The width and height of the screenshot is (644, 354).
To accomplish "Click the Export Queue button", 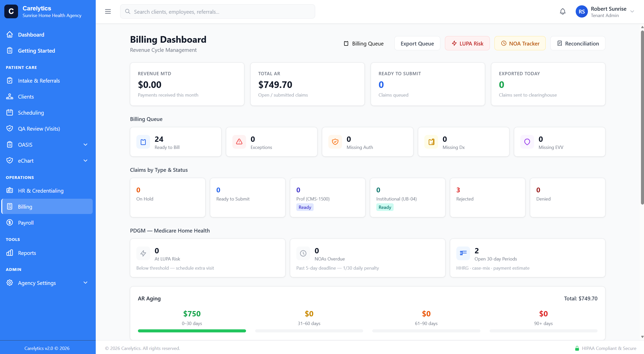I will click(x=417, y=43).
